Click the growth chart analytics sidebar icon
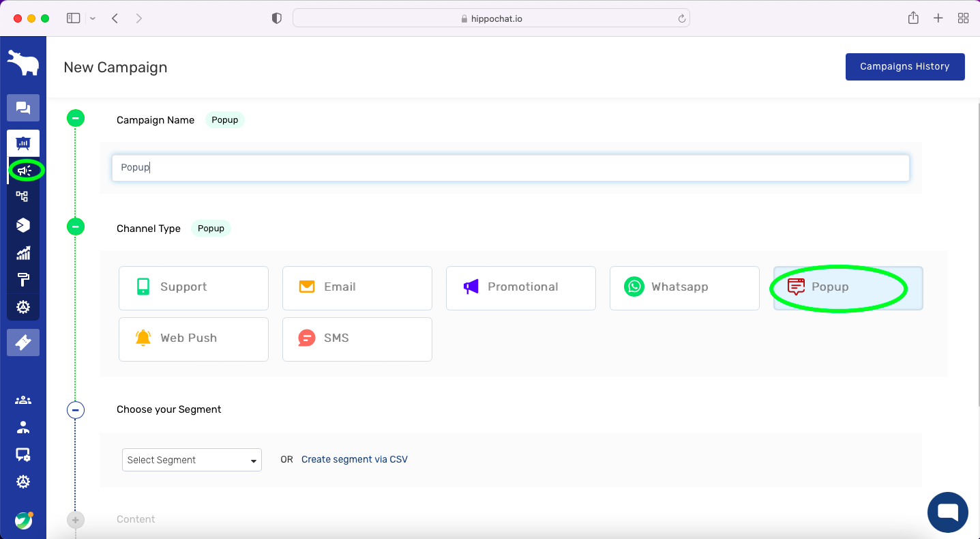This screenshot has width=980, height=539. pos(23,253)
